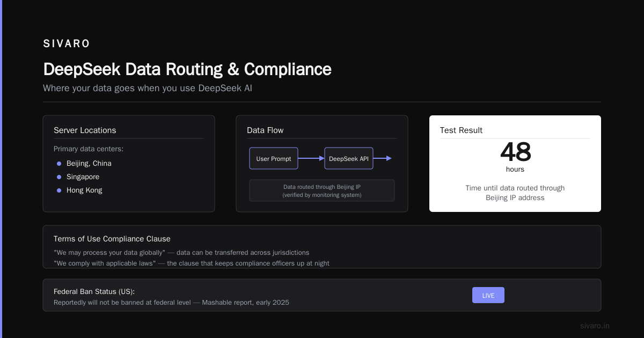Click the 48 hours test result number
The image size is (644, 338).
[x=515, y=152]
